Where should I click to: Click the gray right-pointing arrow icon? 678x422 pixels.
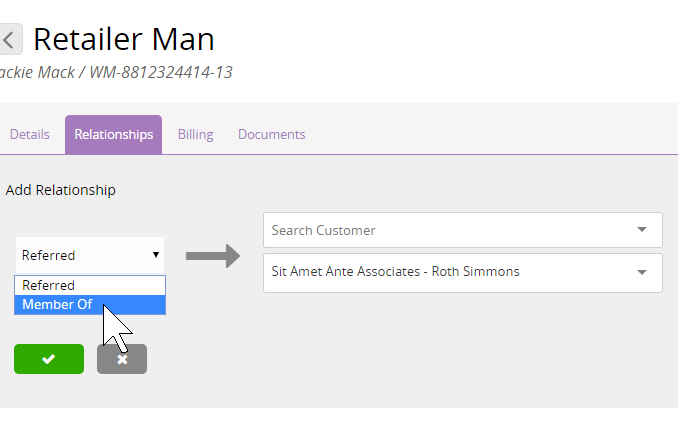click(213, 256)
